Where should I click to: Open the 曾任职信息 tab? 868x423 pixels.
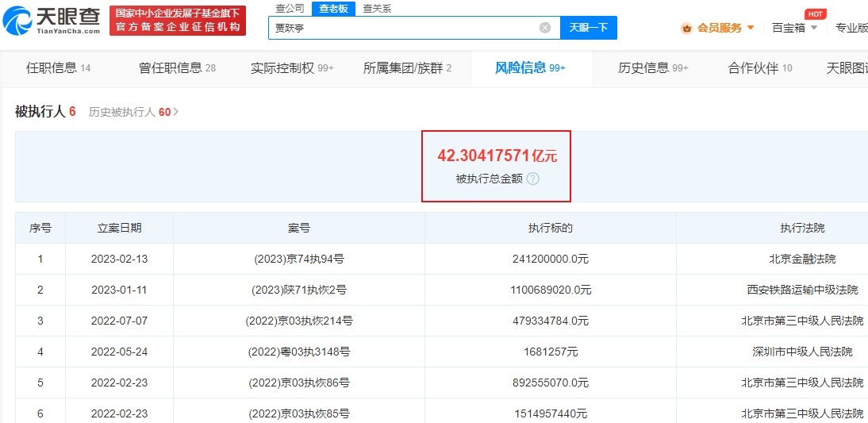pos(177,68)
